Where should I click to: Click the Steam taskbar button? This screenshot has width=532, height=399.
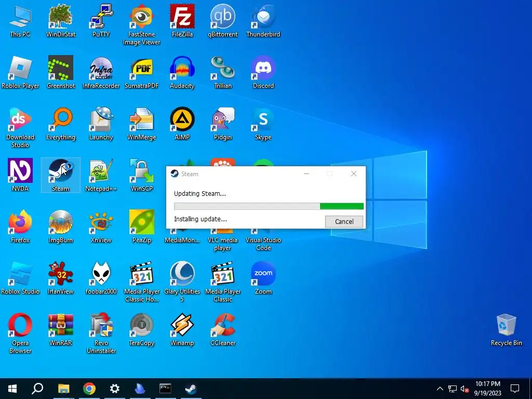click(x=191, y=389)
